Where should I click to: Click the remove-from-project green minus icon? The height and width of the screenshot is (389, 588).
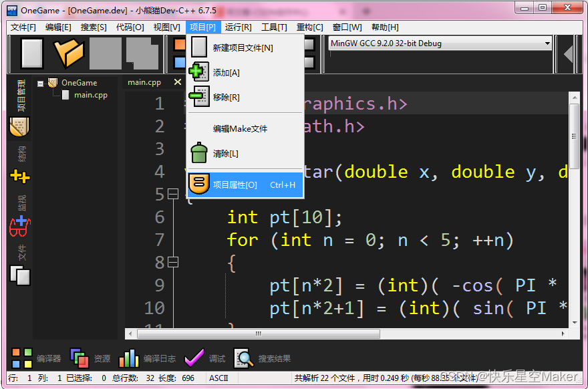pyautogui.click(x=198, y=97)
